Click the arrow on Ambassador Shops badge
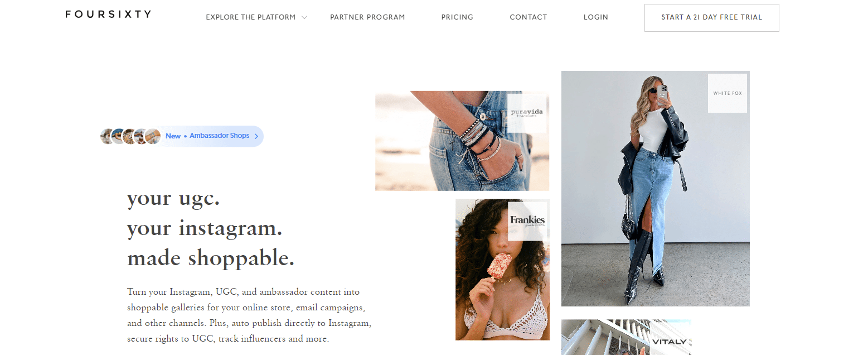The image size is (868, 355). point(256,136)
